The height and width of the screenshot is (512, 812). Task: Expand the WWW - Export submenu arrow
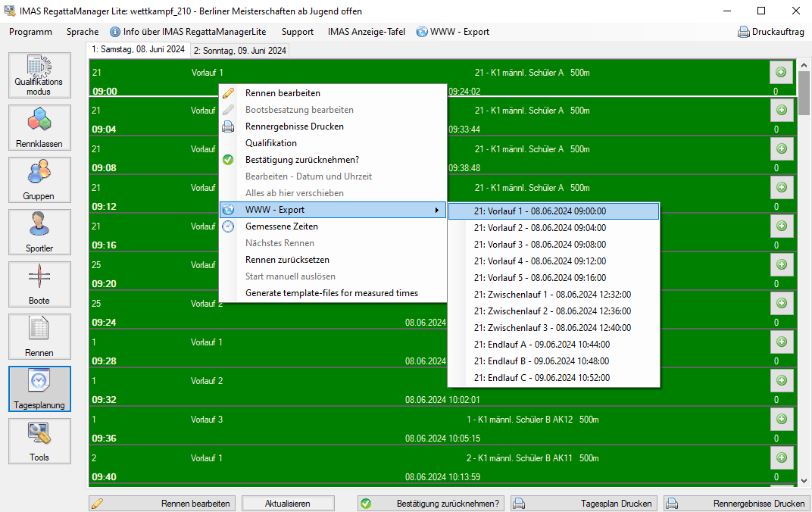(436, 211)
